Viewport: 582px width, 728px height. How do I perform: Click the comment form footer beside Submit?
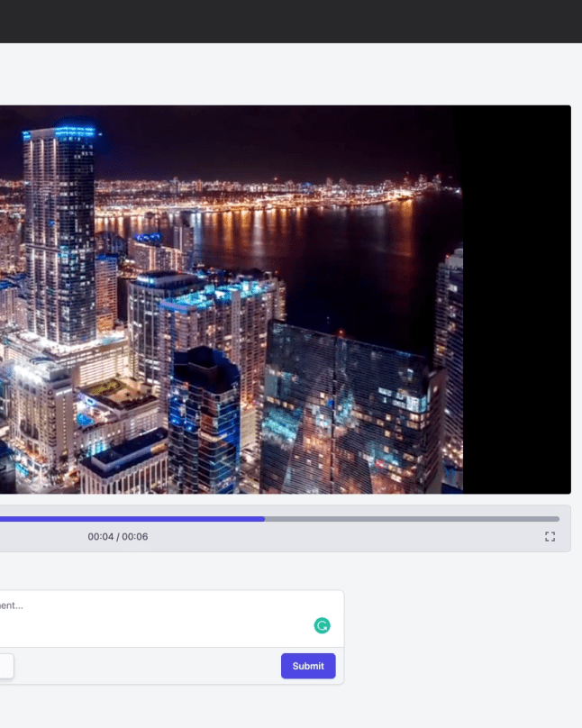coord(144,666)
